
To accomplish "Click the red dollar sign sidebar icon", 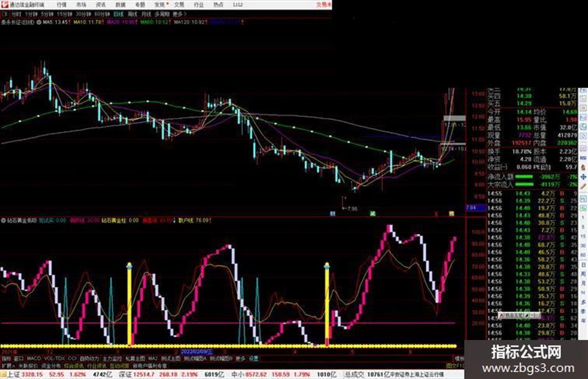I will tap(583, 167).
